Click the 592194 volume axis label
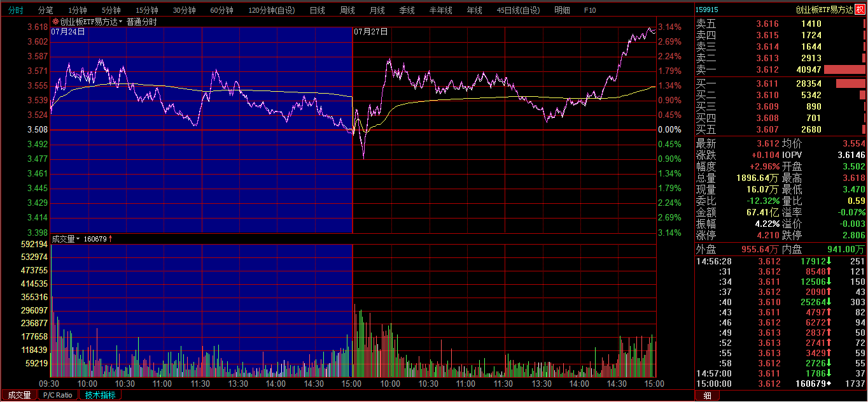This screenshot has height=402, width=868. click(34, 244)
